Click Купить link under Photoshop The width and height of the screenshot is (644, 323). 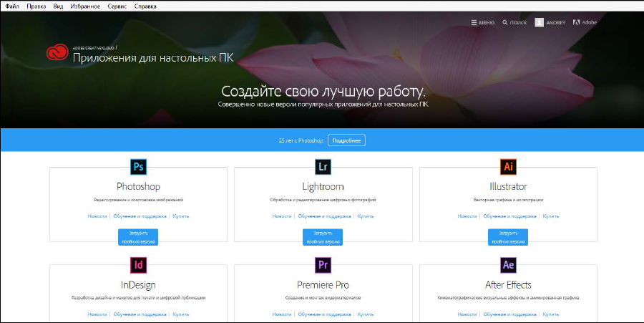point(181,216)
